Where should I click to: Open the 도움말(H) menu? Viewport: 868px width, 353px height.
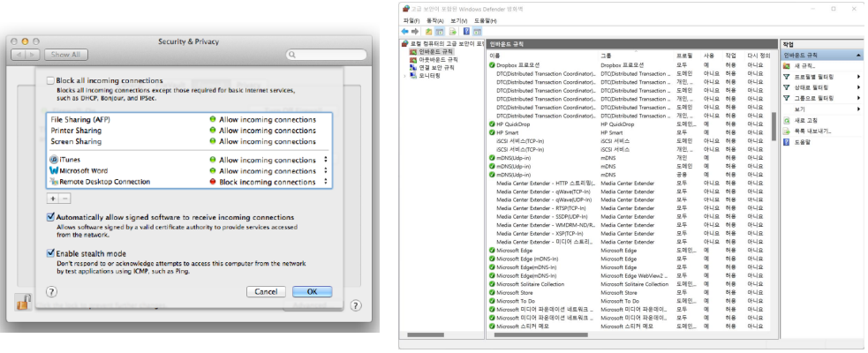pos(486,20)
